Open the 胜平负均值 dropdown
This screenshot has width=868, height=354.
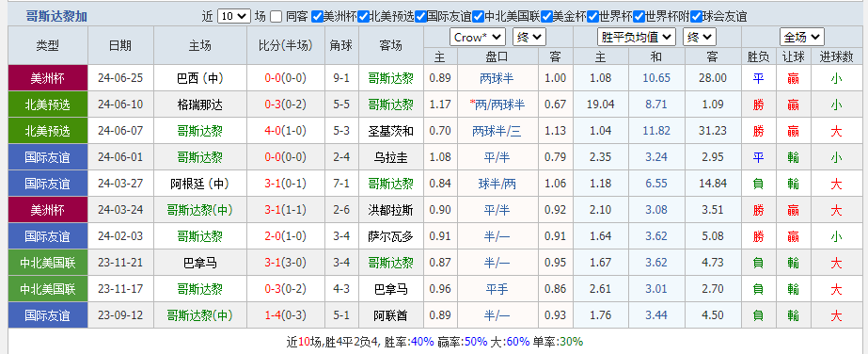(637, 37)
